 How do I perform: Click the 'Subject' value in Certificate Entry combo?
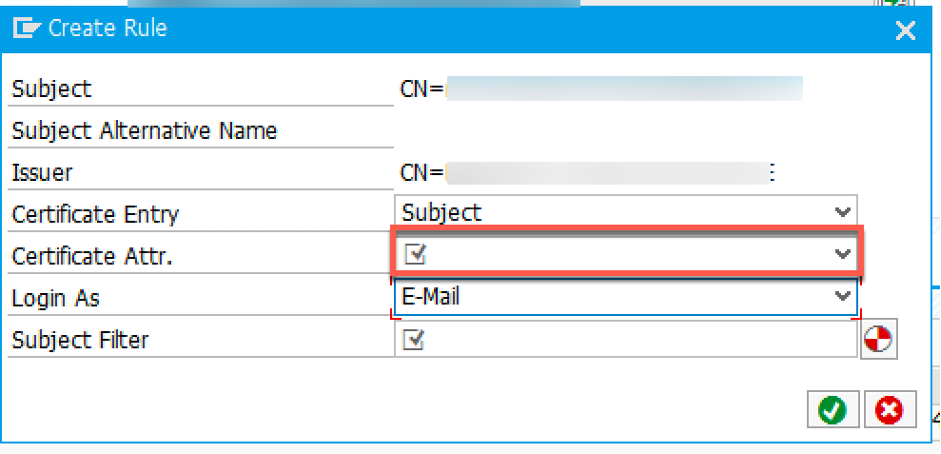442,212
